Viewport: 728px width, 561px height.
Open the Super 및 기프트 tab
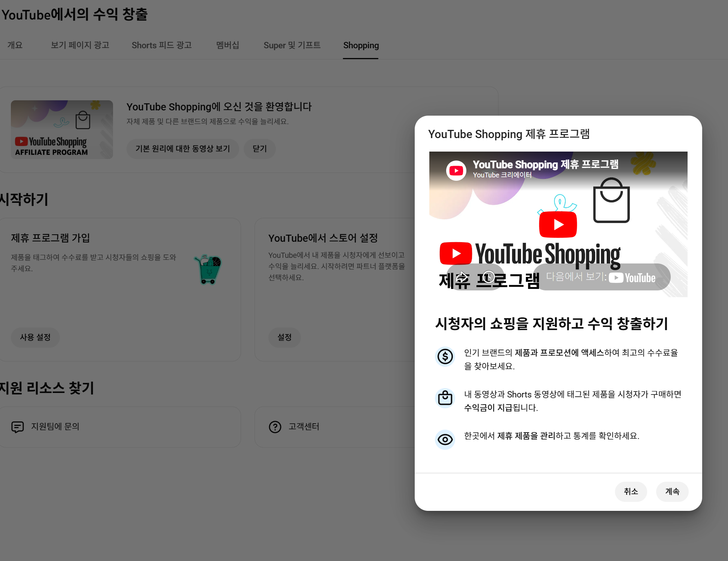pyautogui.click(x=292, y=45)
